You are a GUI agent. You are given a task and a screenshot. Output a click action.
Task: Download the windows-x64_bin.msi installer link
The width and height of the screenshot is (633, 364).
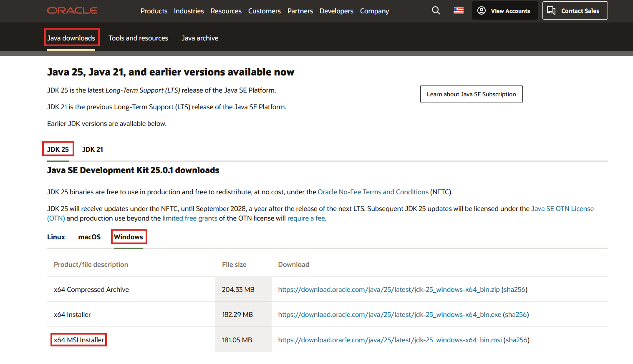tap(390, 340)
